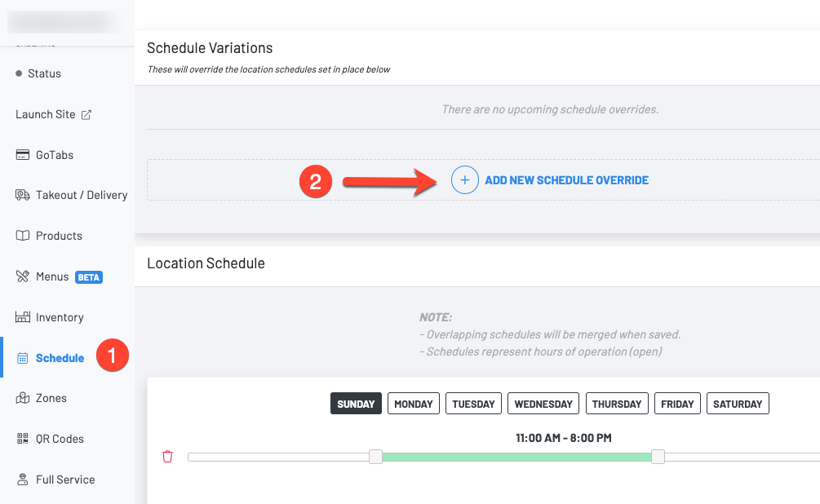This screenshot has height=504, width=820.
Task: Open Schedule from the sidebar menu
Action: tap(61, 357)
